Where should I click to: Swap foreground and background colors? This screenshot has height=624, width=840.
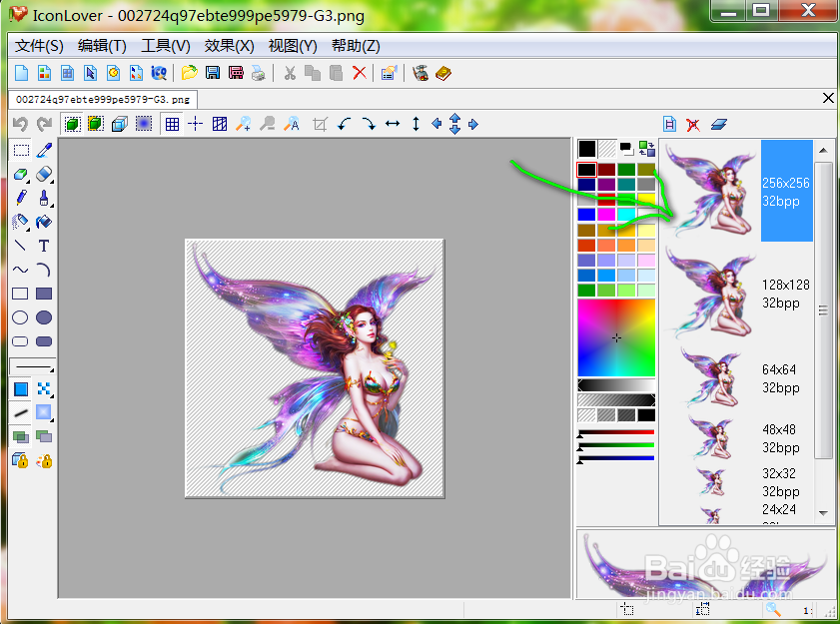click(647, 149)
